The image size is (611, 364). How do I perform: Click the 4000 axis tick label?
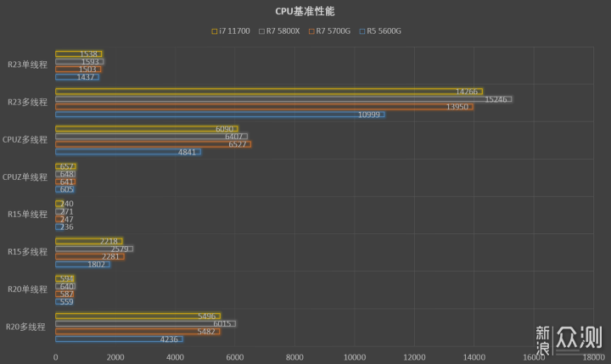click(x=175, y=357)
